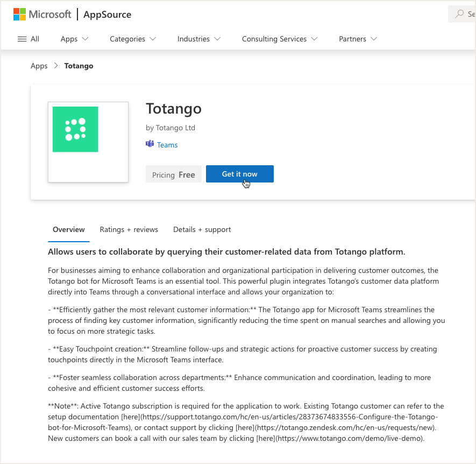
Task: Select the Overview tab
Action: pyautogui.click(x=69, y=229)
